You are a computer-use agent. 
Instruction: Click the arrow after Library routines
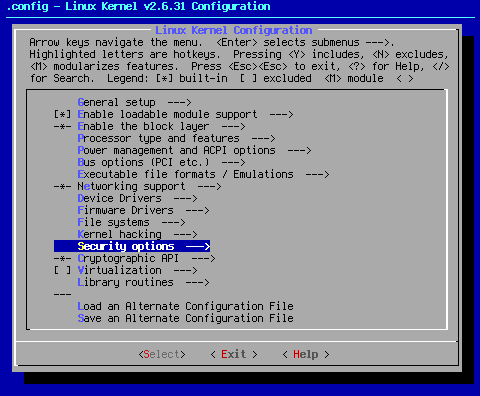point(197,282)
